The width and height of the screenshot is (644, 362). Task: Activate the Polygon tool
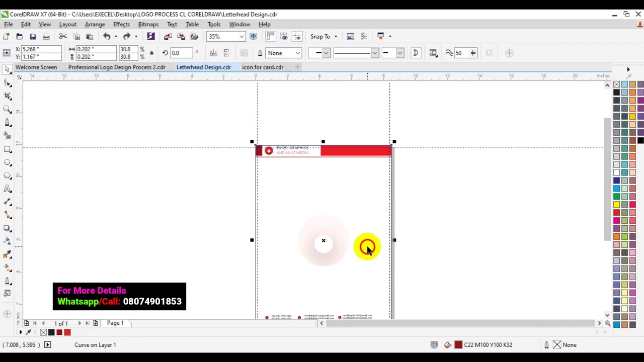(8, 175)
